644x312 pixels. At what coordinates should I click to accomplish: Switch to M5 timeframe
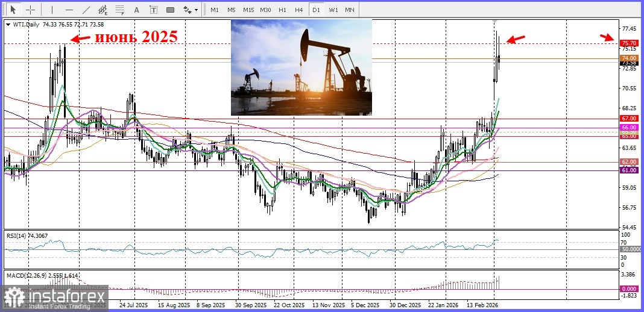231,10
